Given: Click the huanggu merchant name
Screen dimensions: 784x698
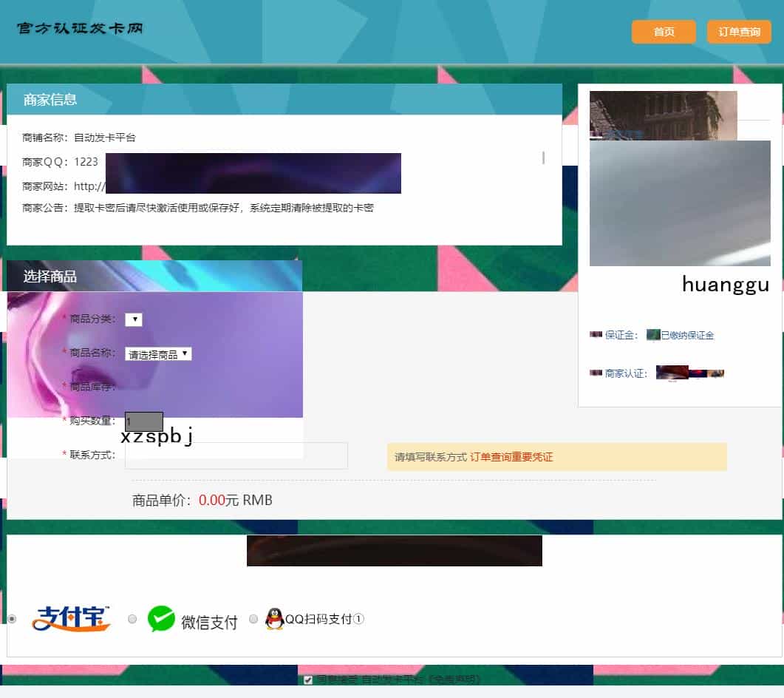Looking at the screenshot, I should pos(726,284).
